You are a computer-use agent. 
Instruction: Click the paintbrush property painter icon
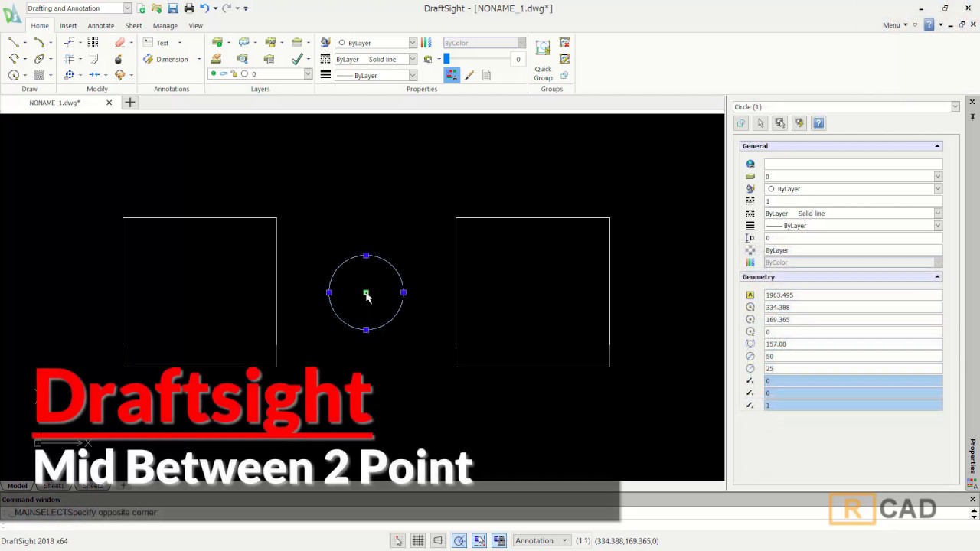[x=469, y=75]
